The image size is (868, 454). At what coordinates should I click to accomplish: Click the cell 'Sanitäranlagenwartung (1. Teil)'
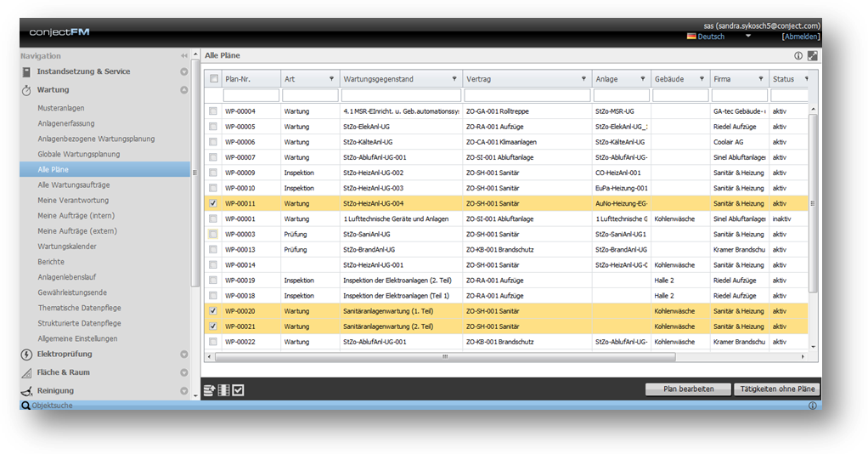point(388,311)
